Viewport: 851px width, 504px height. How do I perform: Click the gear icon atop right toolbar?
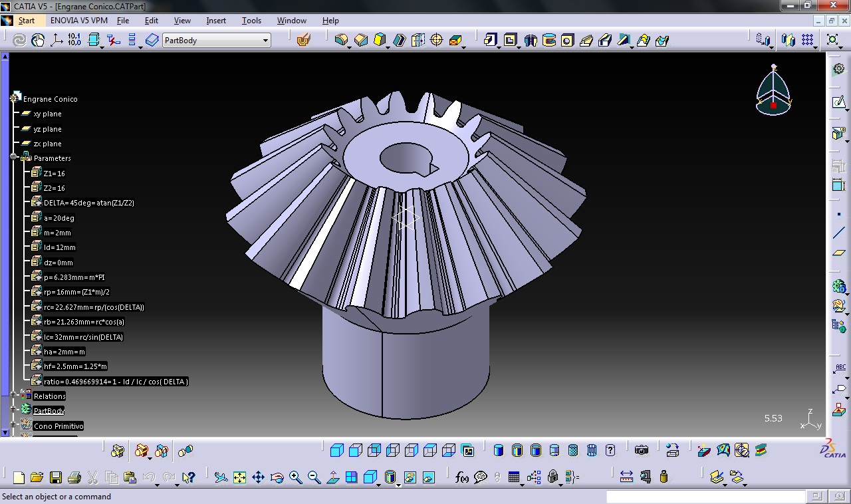(x=838, y=68)
